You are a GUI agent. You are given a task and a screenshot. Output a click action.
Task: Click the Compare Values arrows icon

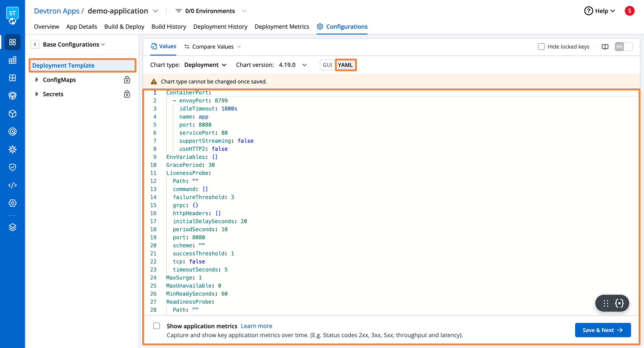[187, 47]
